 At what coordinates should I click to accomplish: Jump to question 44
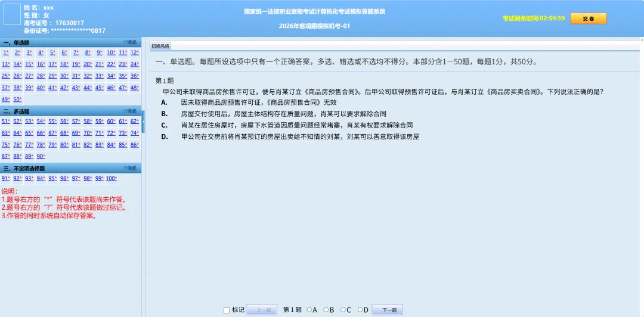pyautogui.click(x=88, y=88)
